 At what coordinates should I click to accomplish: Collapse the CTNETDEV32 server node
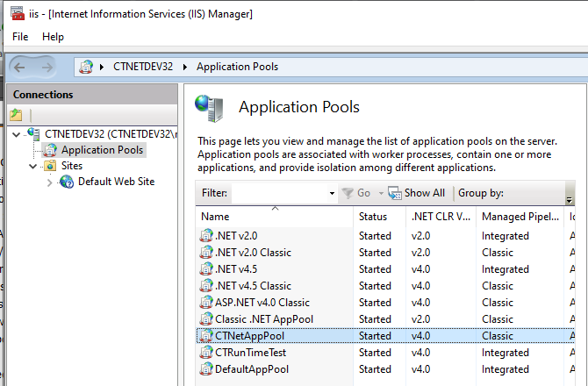tap(16, 134)
